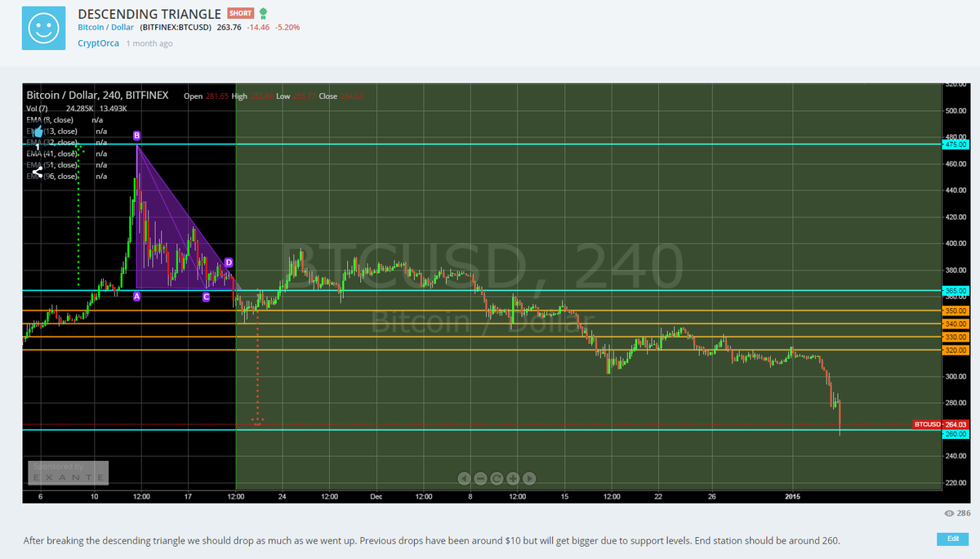The height and width of the screenshot is (559, 980).
Task: Click the 'Bitcoin / Dollar, 240, BITFINEX' chart title
Action: point(97,95)
